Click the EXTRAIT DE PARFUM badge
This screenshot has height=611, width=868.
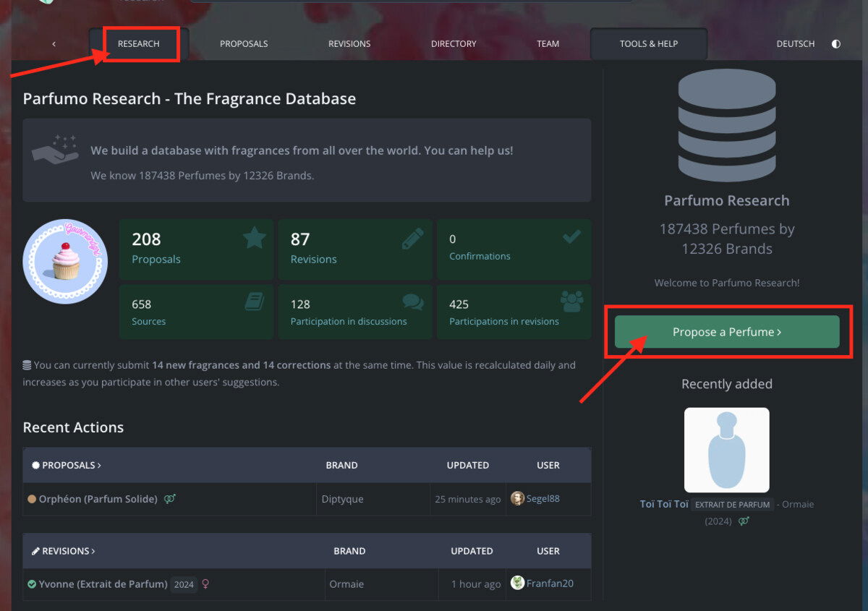point(732,504)
